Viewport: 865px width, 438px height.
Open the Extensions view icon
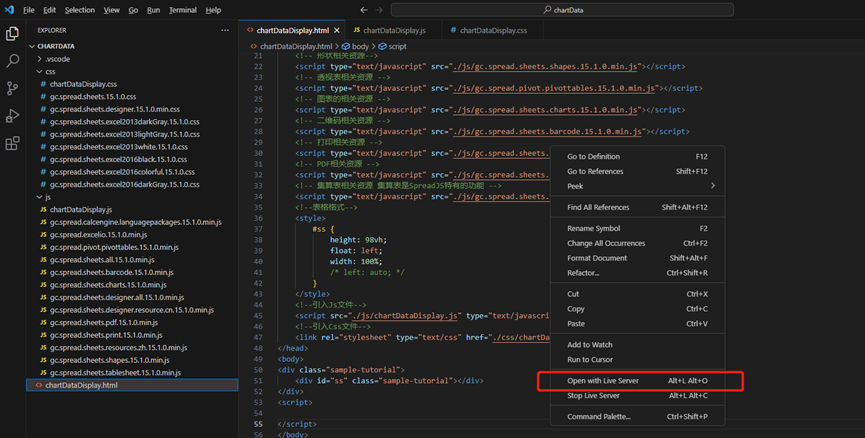tap(12, 143)
